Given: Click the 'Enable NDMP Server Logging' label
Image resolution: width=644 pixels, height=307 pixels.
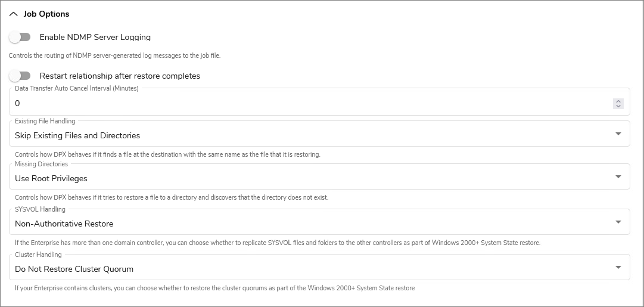Looking at the screenshot, I should coord(95,38).
